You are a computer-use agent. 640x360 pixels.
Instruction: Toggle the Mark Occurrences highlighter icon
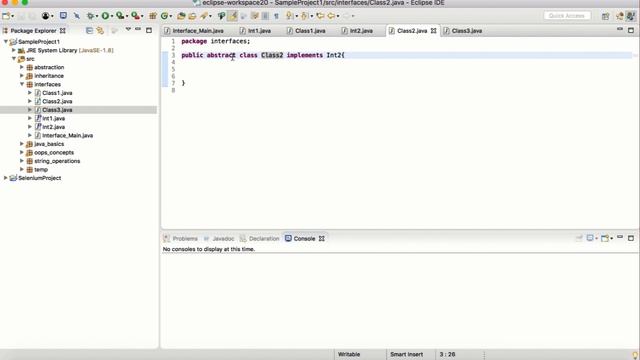tap(232, 16)
